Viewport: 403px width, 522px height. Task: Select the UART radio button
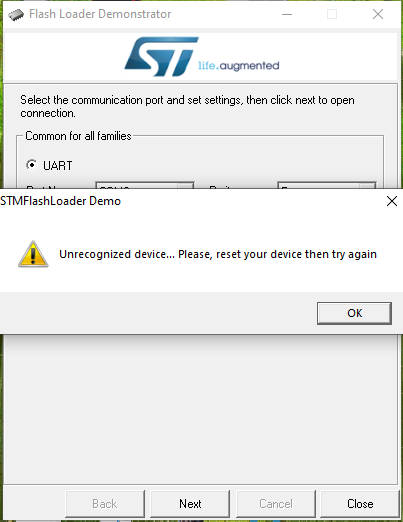pos(31,165)
